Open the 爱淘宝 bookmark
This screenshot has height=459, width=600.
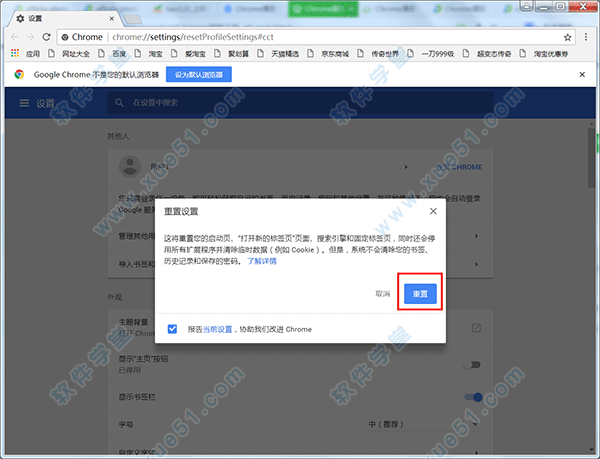pyautogui.click(x=188, y=54)
